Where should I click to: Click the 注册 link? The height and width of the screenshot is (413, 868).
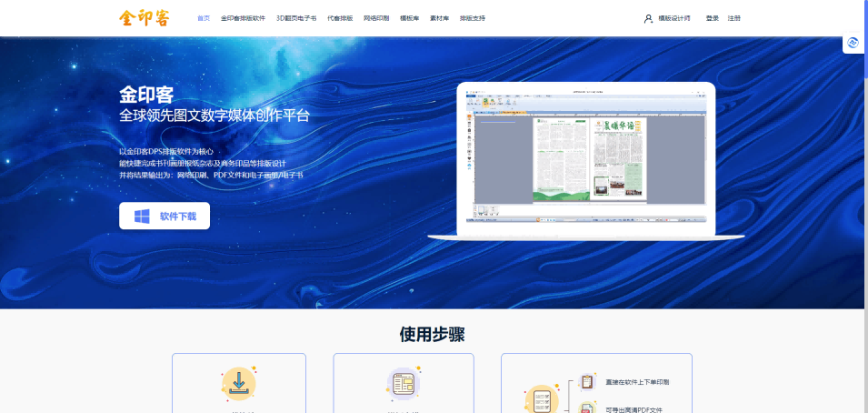(x=733, y=18)
